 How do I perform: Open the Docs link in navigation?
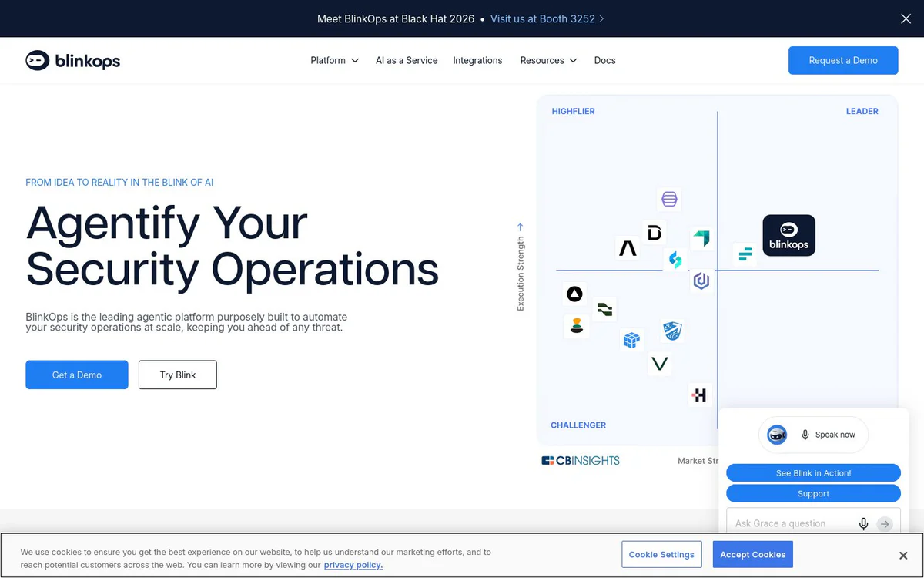[605, 60]
